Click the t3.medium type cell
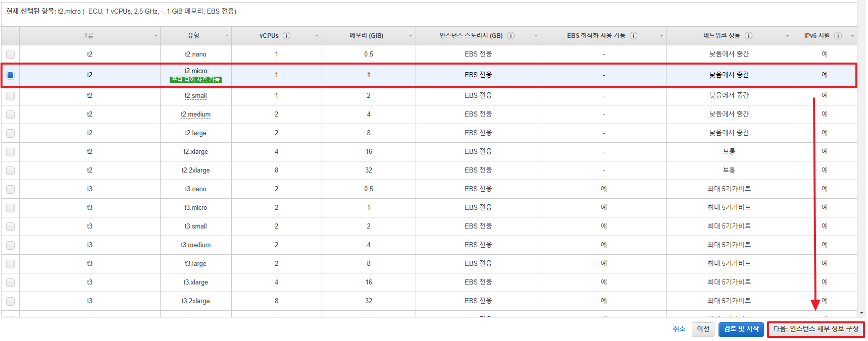868x341 pixels. (195, 245)
